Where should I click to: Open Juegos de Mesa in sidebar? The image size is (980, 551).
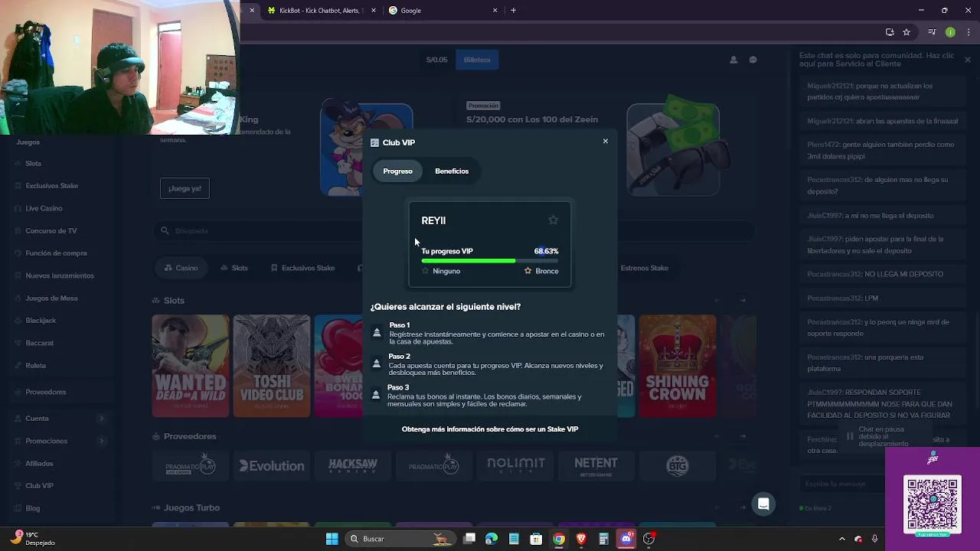pos(51,298)
